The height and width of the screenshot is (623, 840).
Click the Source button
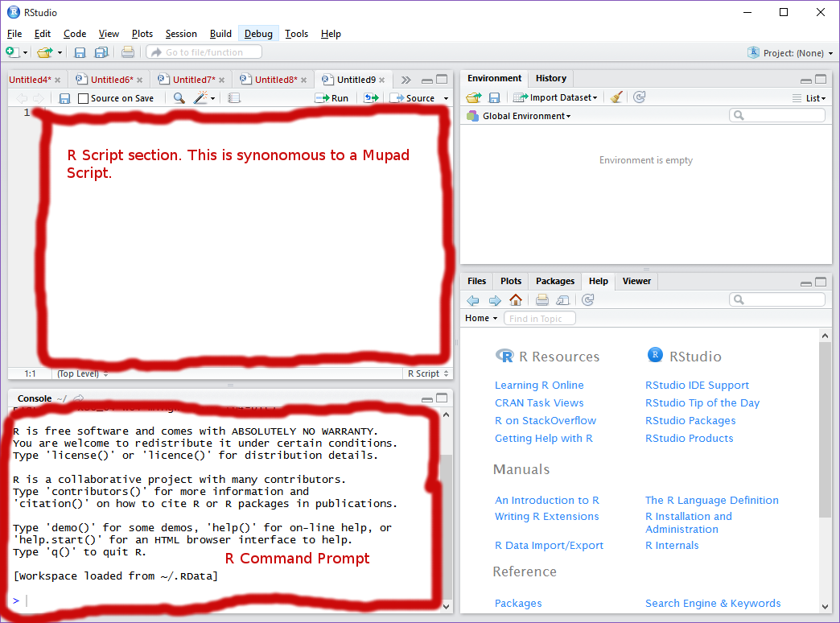click(412, 98)
